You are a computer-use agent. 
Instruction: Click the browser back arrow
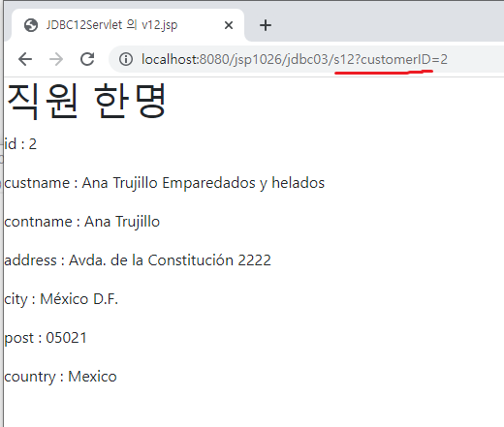25,59
